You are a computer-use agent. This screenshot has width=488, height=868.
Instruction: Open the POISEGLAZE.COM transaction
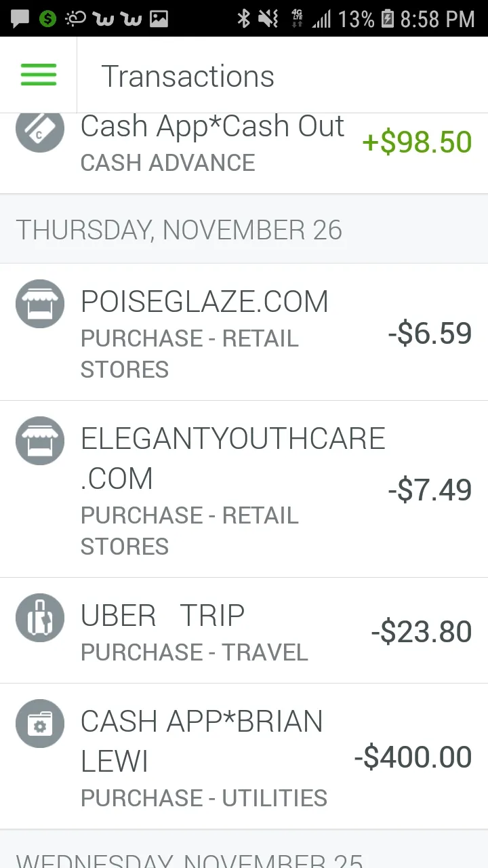point(244,332)
